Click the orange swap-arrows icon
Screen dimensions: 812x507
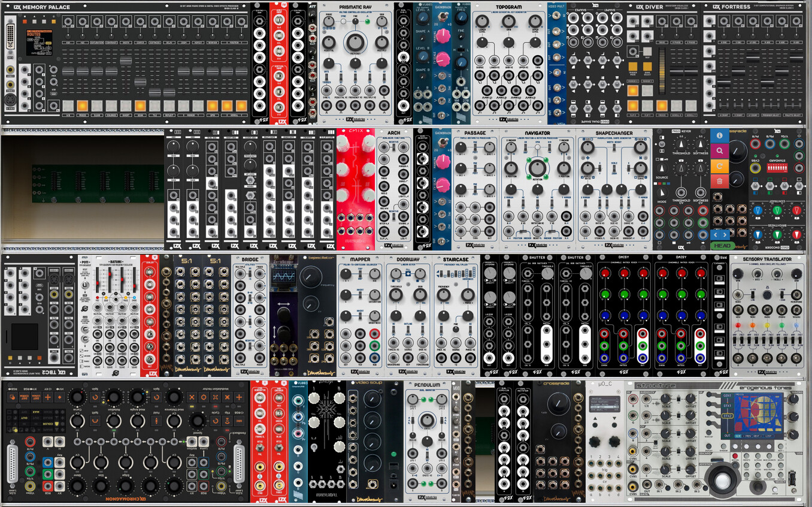719,166
